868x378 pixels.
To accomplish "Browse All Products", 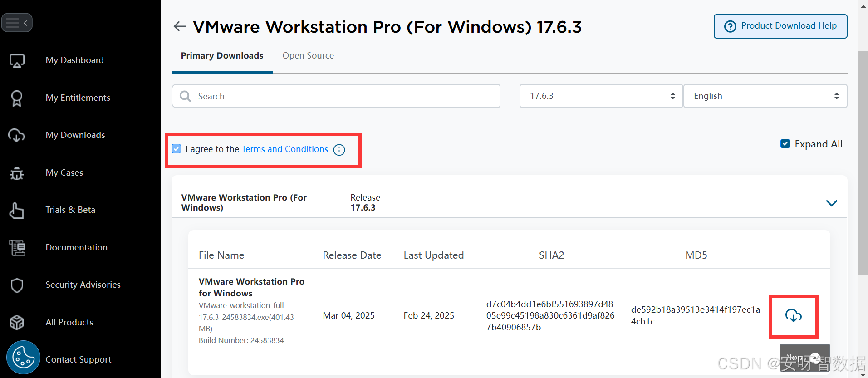I will (69, 323).
